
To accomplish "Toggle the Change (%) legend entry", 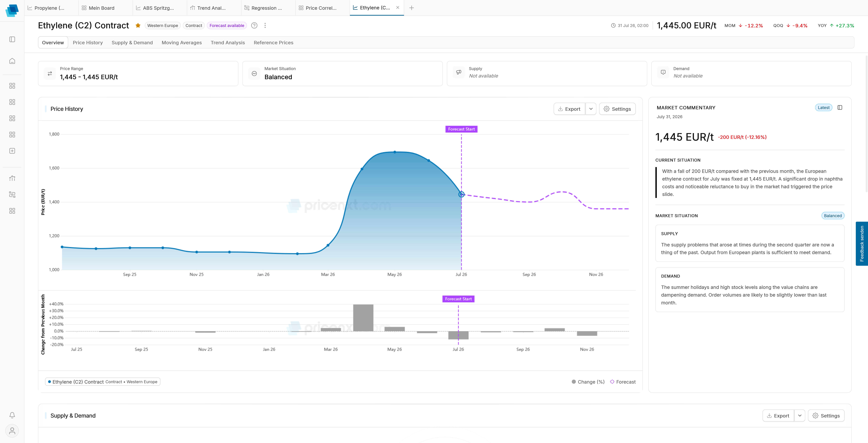I will (x=588, y=382).
